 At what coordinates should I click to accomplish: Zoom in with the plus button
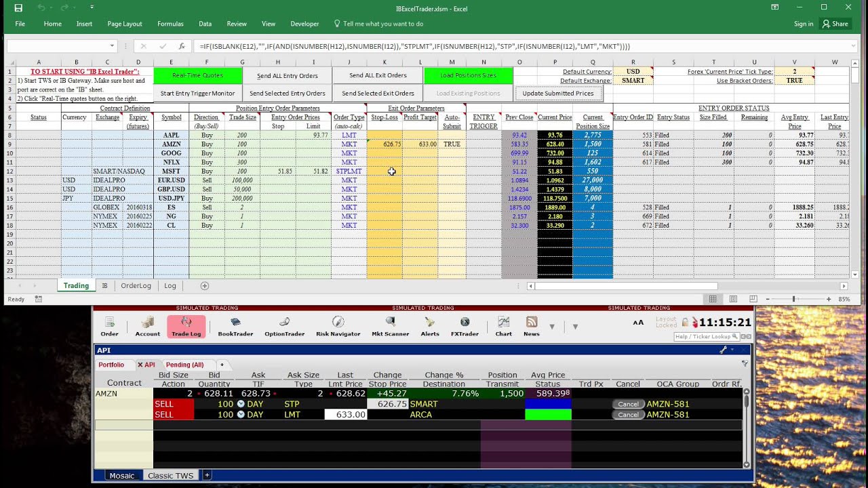click(828, 299)
